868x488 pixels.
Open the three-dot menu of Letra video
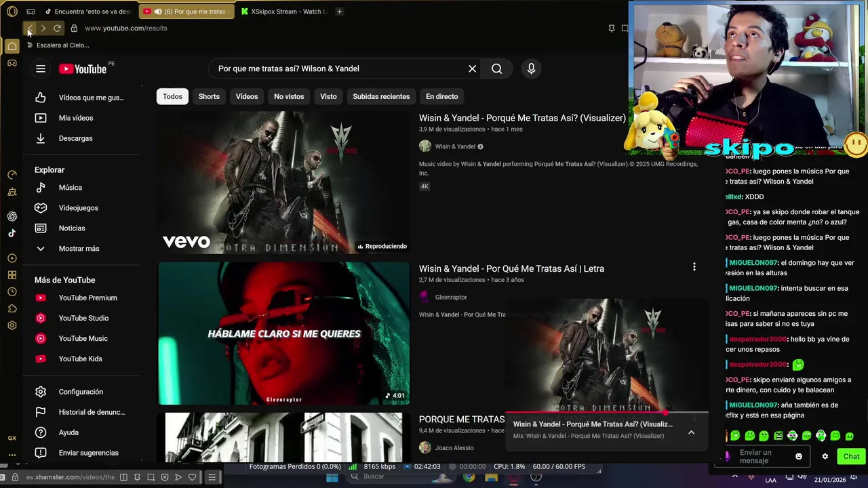(694, 267)
